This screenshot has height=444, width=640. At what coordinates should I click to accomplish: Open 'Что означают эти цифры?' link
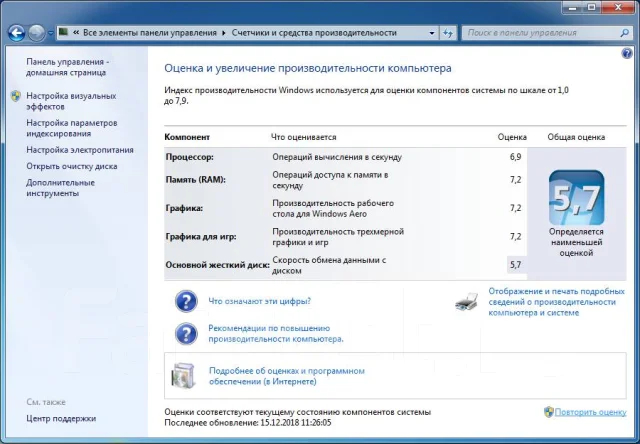(x=260, y=301)
